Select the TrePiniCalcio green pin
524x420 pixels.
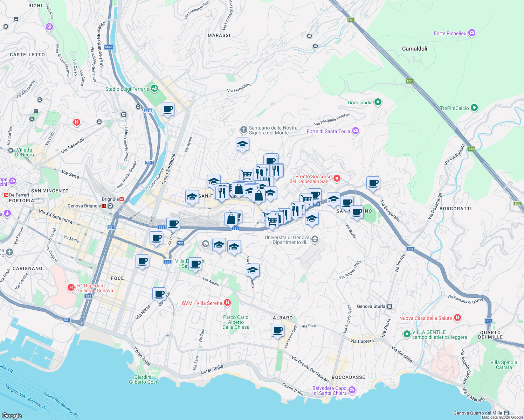pos(474,108)
